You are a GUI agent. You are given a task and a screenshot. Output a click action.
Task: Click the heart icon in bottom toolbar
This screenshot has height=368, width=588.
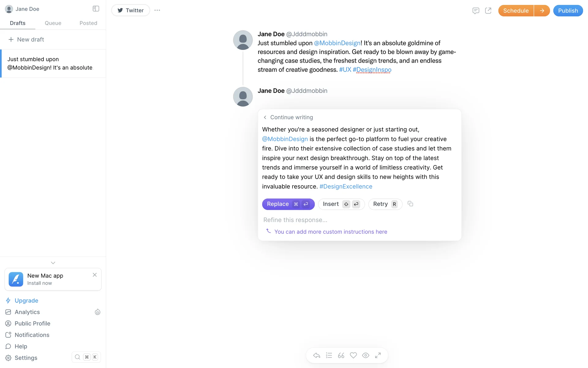pos(353,355)
